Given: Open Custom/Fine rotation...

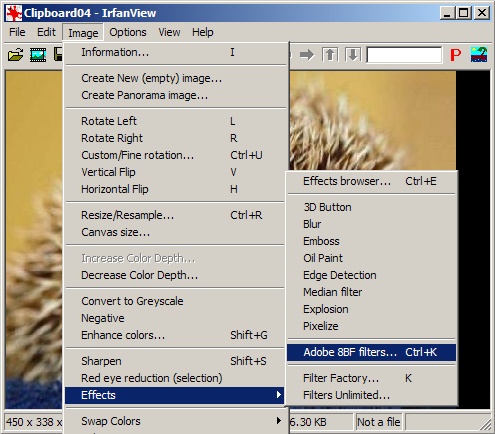Looking at the screenshot, I should [x=175, y=155].
